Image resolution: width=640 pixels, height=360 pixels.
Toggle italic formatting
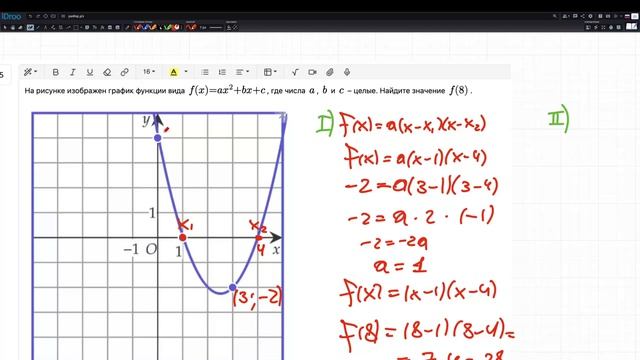[x=73, y=72]
